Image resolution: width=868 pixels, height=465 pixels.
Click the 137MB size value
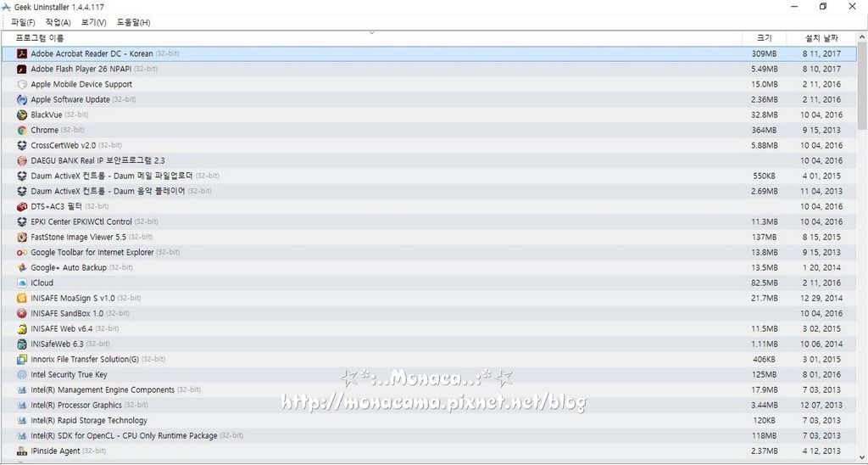764,238
